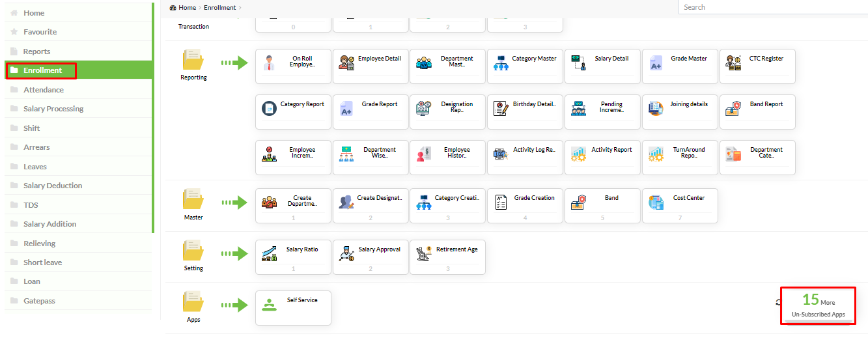Select the Enrollment sidebar item
Image resolution: width=868 pixels, height=338 pixels.
pyautogui.click(x=79, y=70)
